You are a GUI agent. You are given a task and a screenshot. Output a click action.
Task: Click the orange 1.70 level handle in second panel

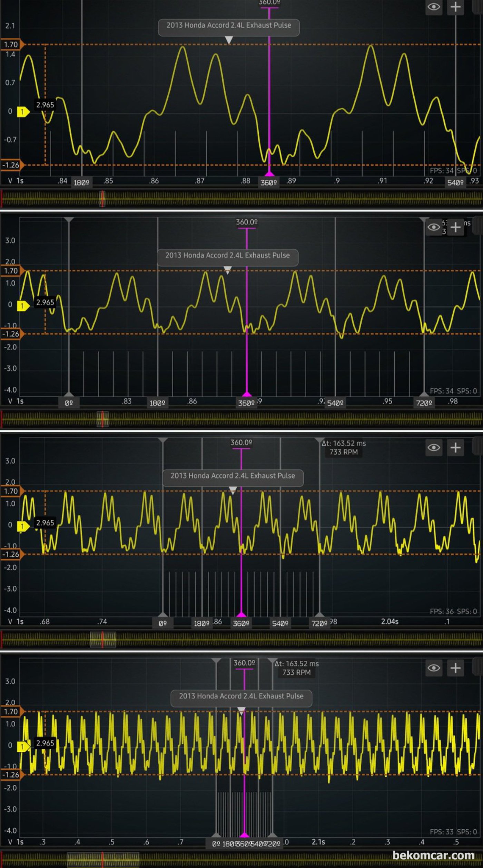[12, 271]
